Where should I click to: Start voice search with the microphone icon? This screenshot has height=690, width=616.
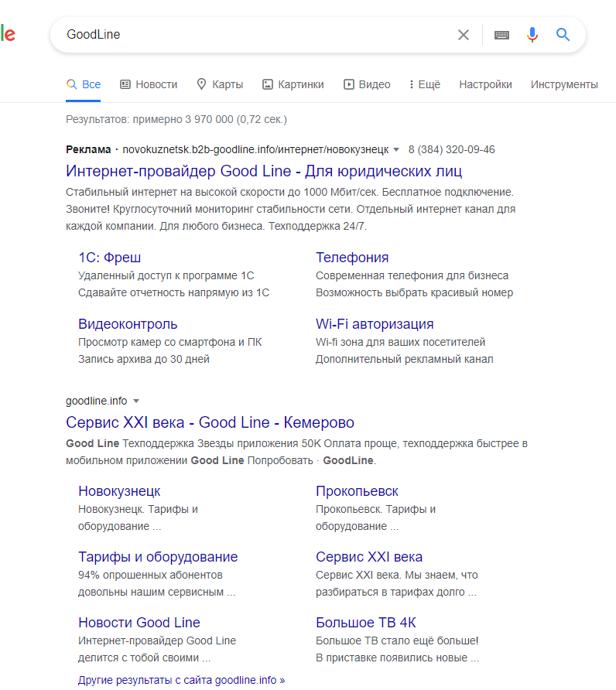(x=532, y=34)
